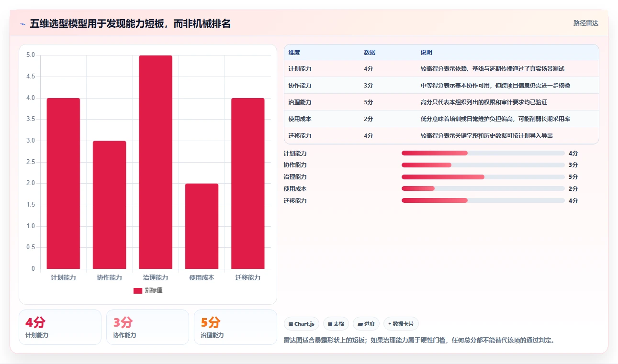Viewport: 618px width, 364px height.
Task: Click the 2.5 y-axis tick label
Action: 31,162
